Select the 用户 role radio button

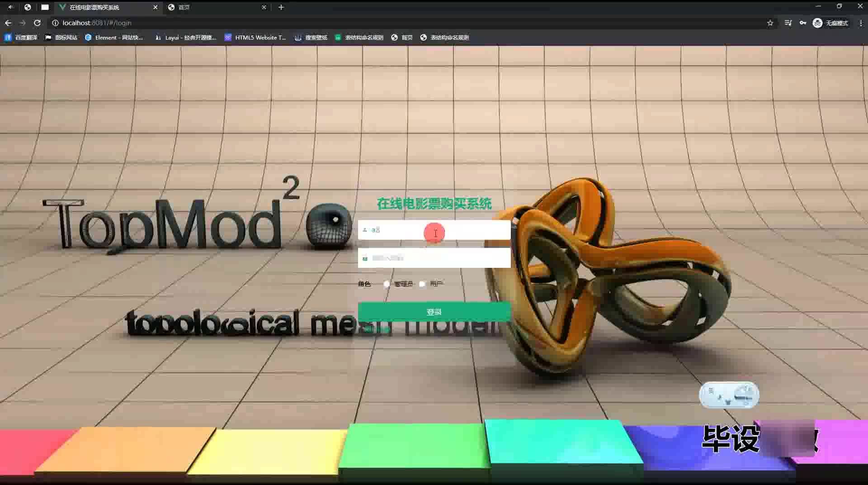(x=422, y=284)
